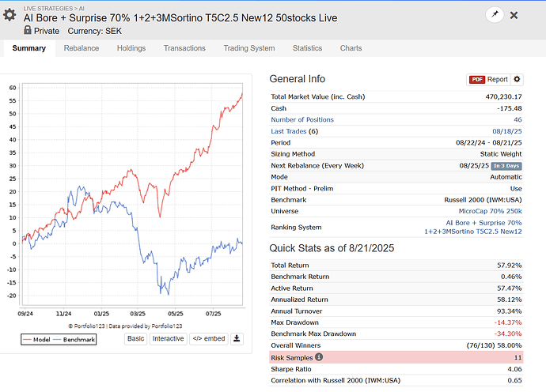Open the Last Trades link
Viewport: 546px width, 392px height.
click(288, 131)
